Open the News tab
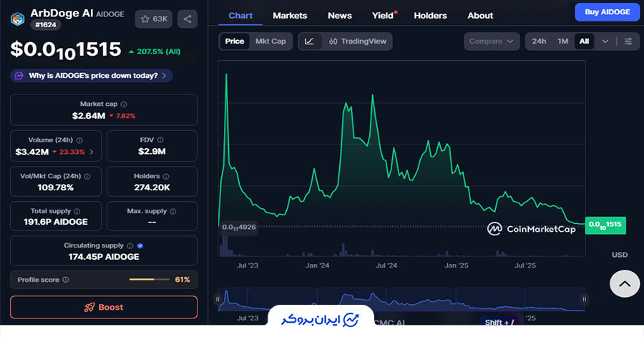This screenshot has height=337, width=644. [x=340, y=16]
